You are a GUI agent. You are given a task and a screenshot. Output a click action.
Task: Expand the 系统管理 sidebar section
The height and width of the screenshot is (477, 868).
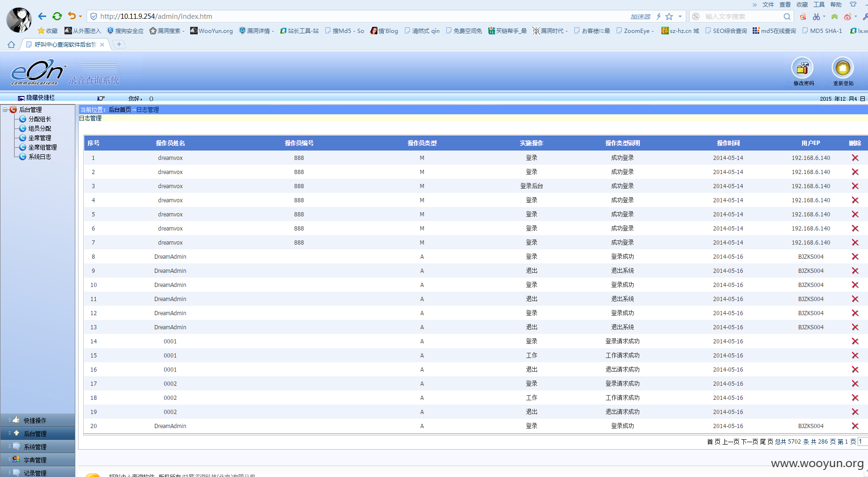pyautogui.click(x=38, y=446)
